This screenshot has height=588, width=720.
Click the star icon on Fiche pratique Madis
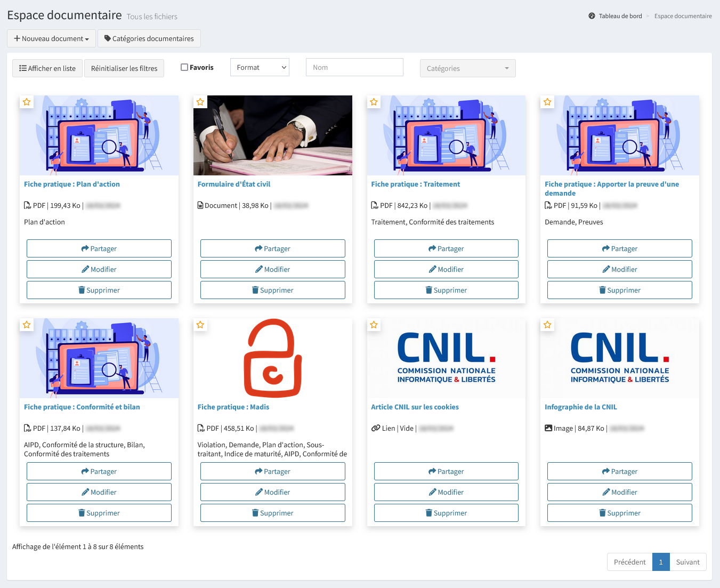pyautogui.click(x=200, y=325)
